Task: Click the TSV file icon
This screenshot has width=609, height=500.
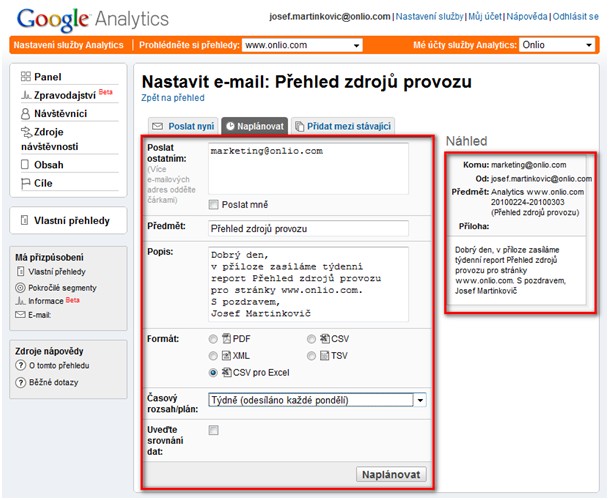Action: 325,355
